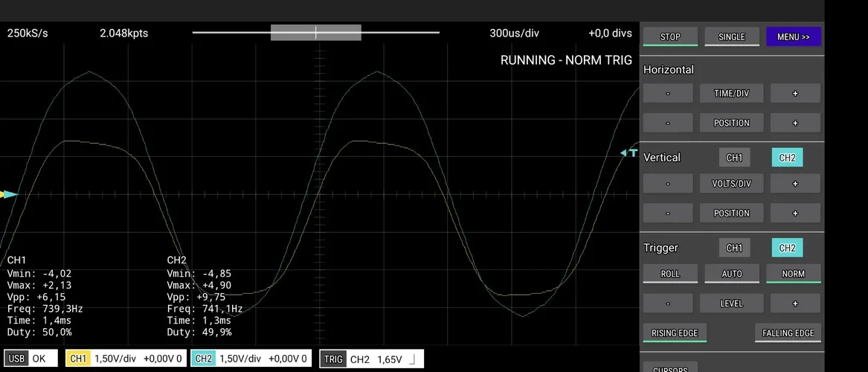Decrease VOLTS/DIV with minus button

(x=668, y=184)
